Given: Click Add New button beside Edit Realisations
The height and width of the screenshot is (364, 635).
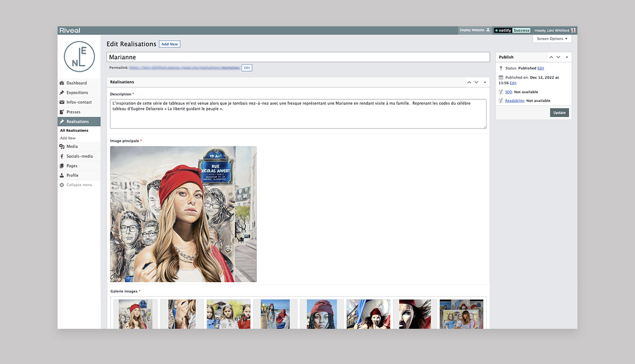Looking at the screenshot, I should tap(170, 44).
